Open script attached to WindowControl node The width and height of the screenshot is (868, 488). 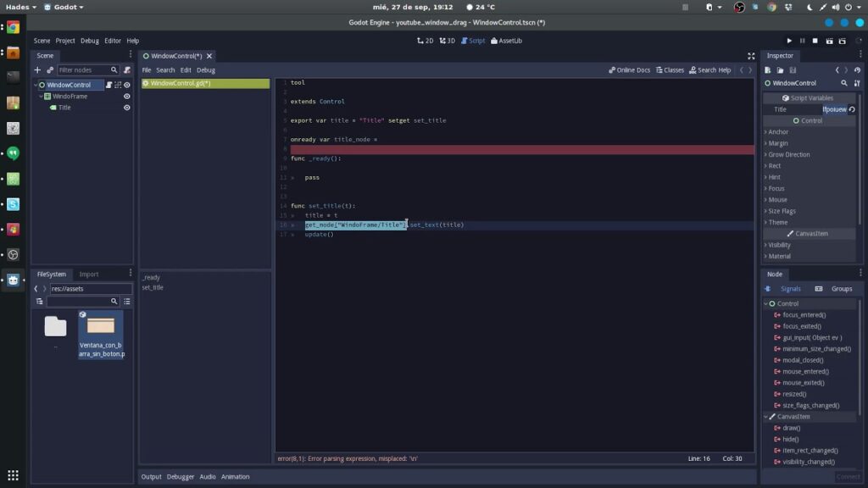coord(108,85)
